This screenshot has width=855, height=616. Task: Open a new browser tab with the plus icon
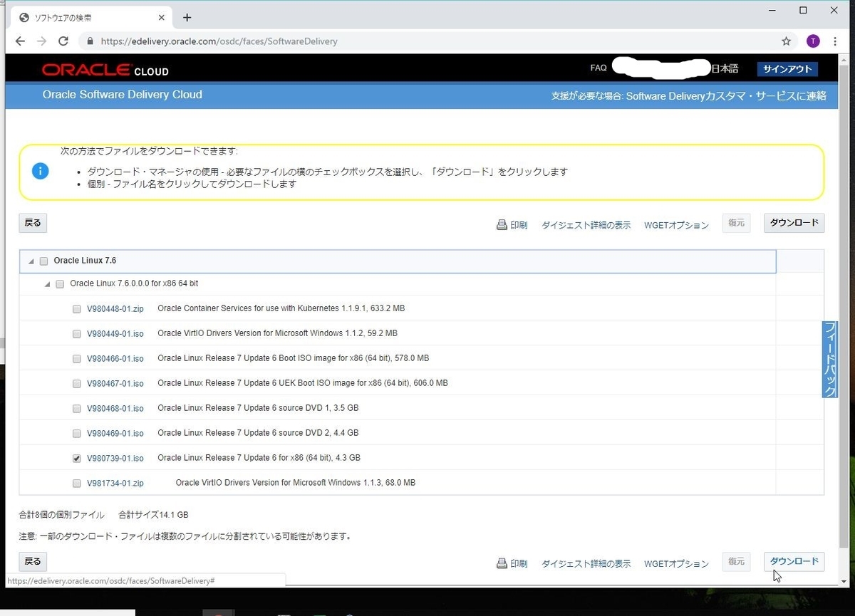click(187, 17)
